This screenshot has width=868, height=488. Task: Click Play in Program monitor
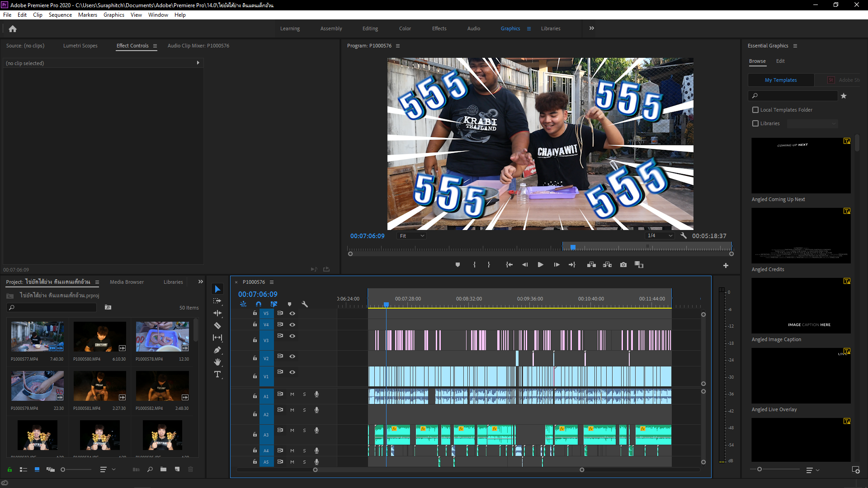(x=540, y=265)
